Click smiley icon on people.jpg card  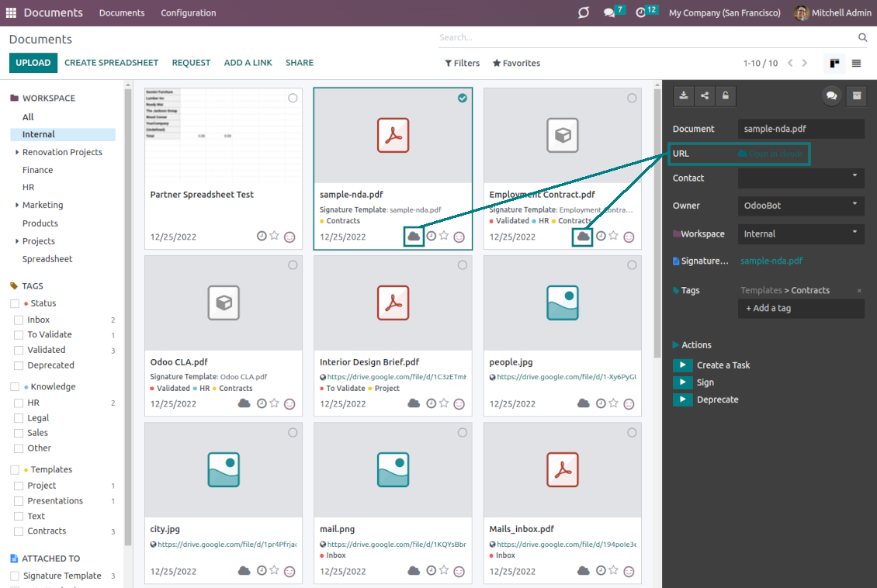coord(629,403)
